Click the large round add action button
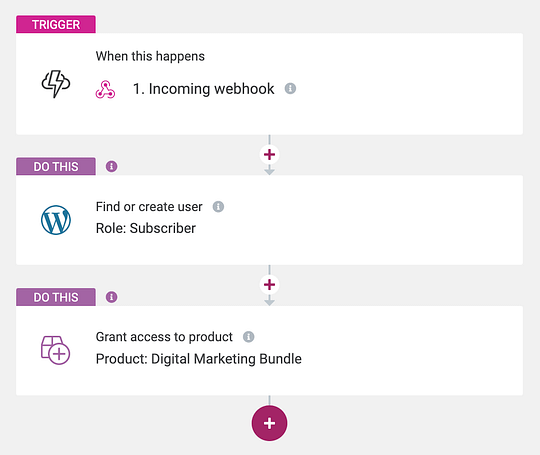This screenshot has height=455, width=540. [x=269, y=423]
